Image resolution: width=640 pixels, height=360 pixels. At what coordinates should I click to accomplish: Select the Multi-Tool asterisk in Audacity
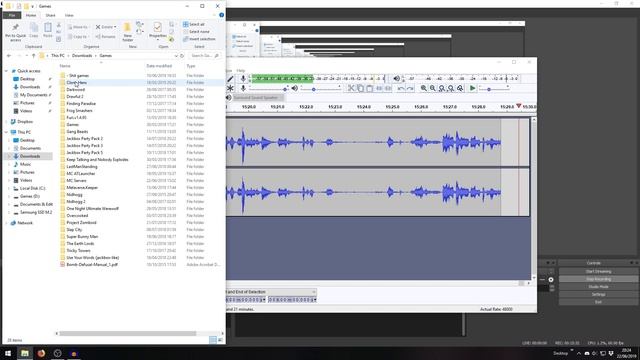(x=230, y=88)
